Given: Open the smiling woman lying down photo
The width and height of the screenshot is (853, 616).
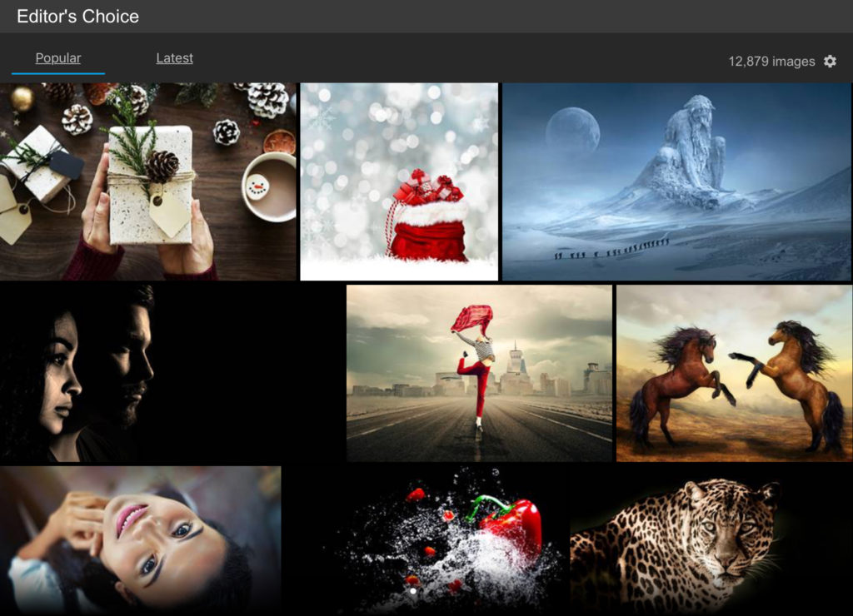Looking at the screenshot, I should (x=140, y=541).
